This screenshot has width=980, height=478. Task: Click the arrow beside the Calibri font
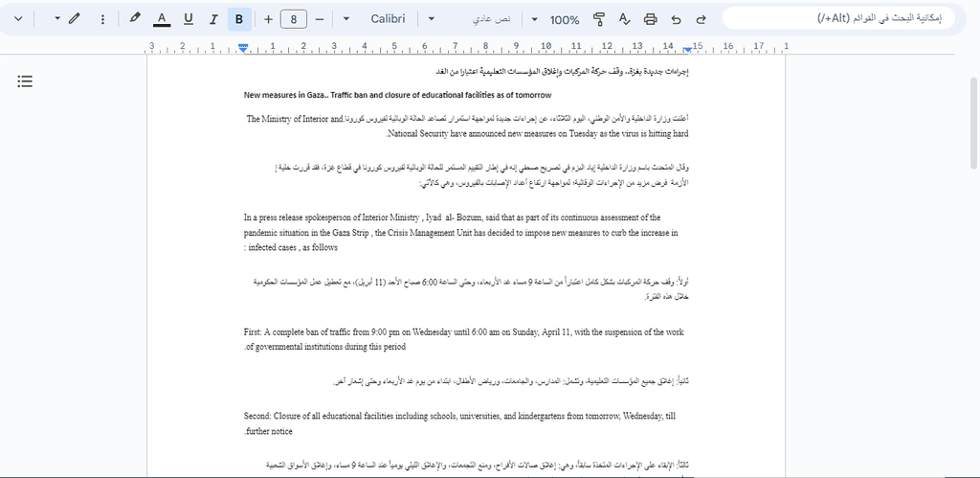tap(346, 19)
